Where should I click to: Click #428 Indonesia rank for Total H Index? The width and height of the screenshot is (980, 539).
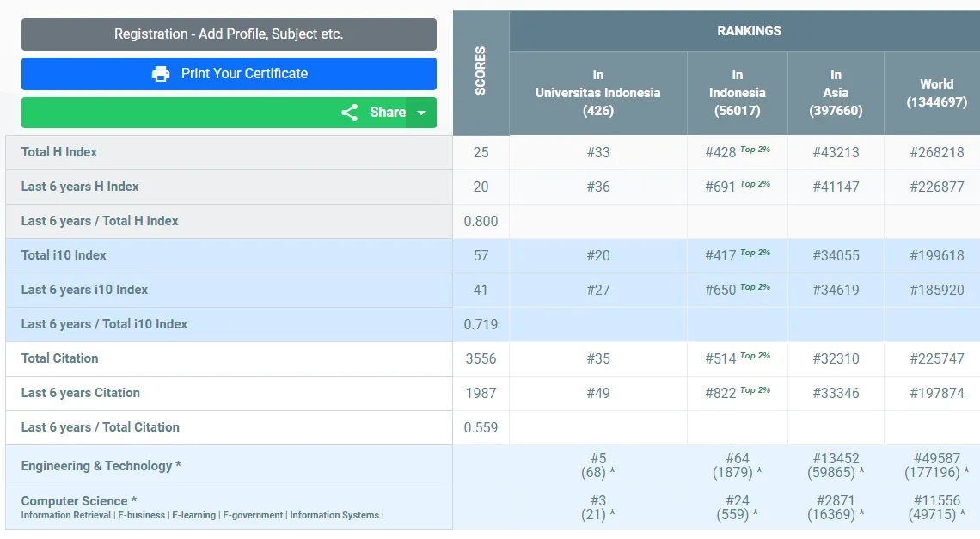720,153
